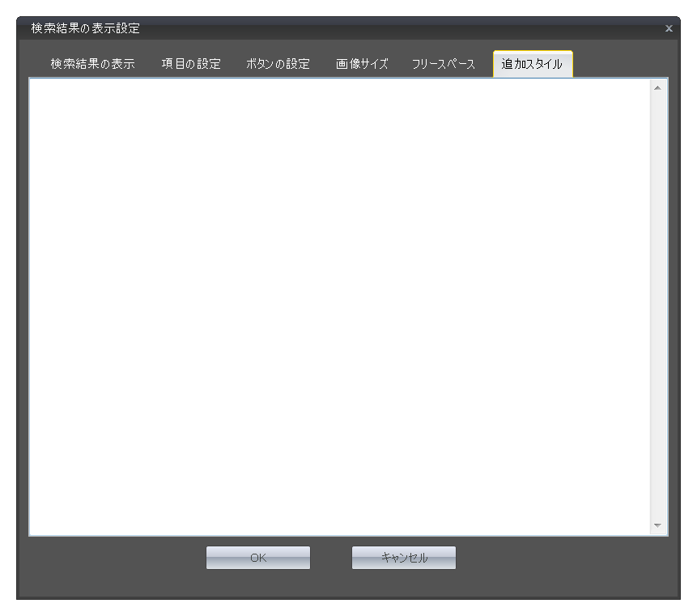Click the gray gap between OK and キャンセル
This screenshot has height=616, width=697.
pyautogui.click(x=331, y=558)
